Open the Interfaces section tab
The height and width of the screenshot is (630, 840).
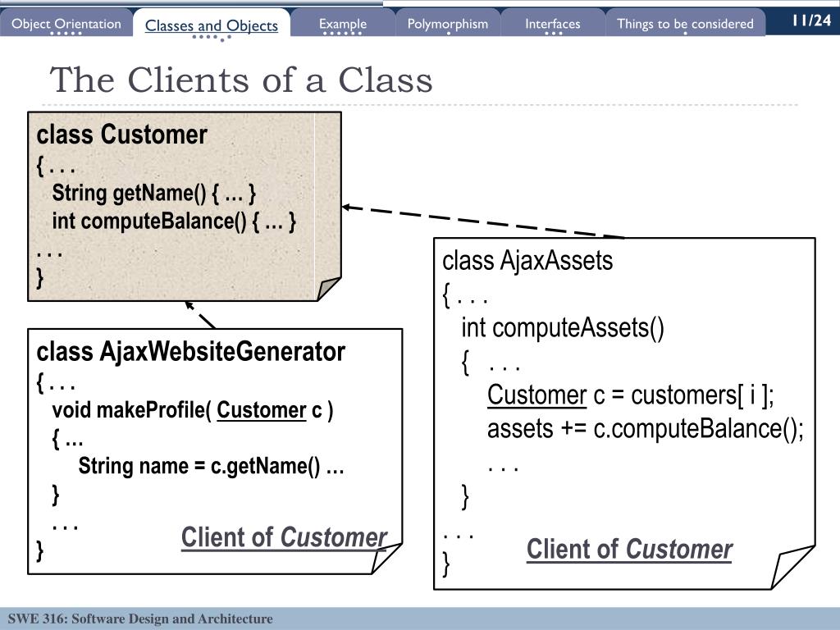(x=552, y=24)
